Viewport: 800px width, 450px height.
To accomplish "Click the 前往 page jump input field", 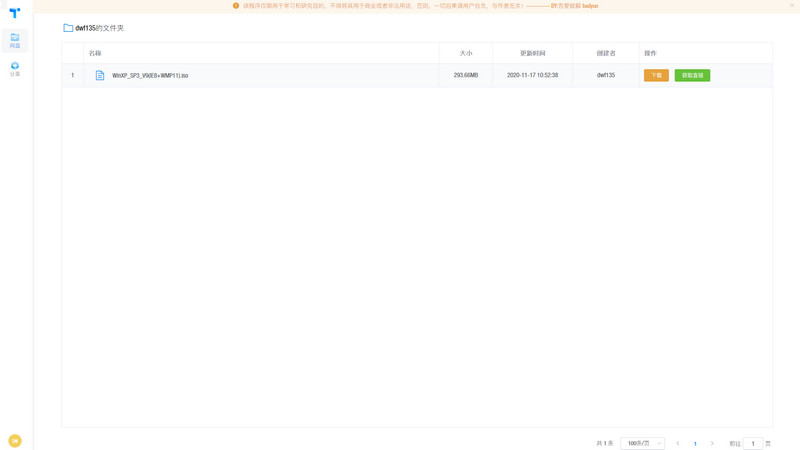I will point(753,443).
